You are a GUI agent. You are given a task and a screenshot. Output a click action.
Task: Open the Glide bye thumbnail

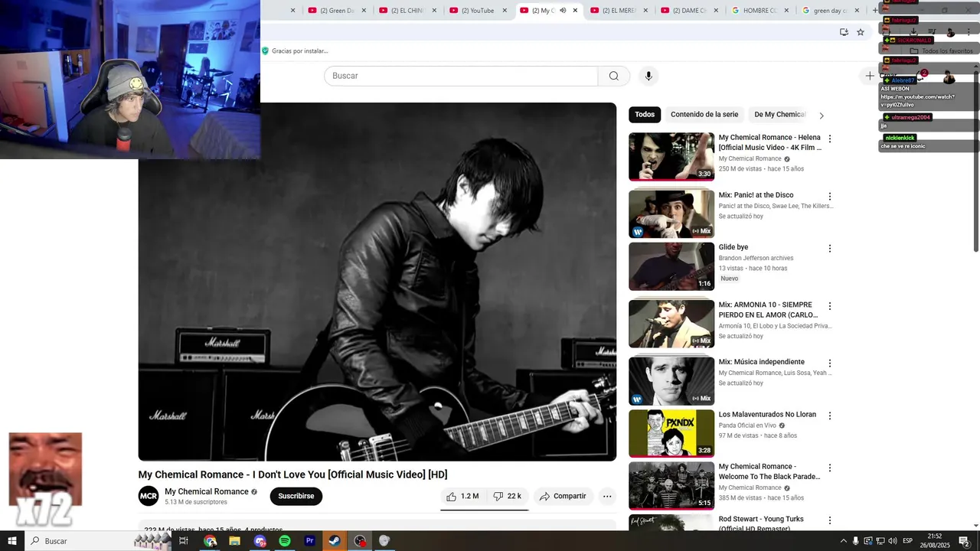671,266
